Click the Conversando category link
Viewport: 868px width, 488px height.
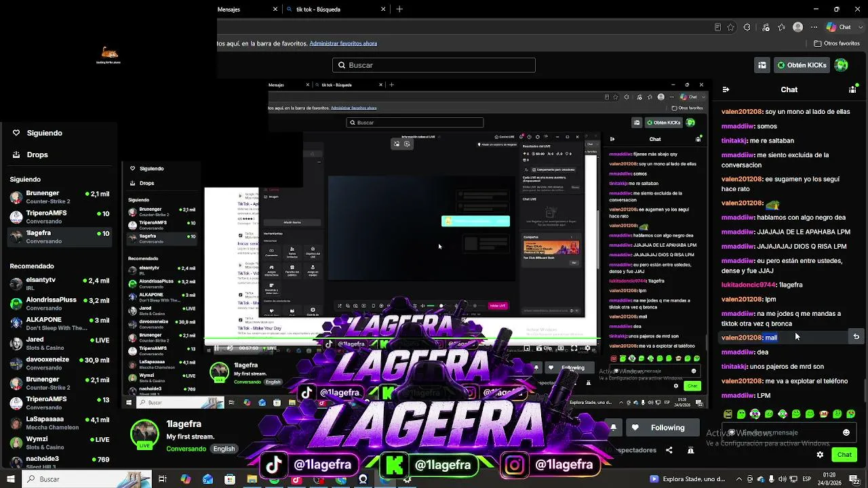pyautogui.click(x=186, y=449)
